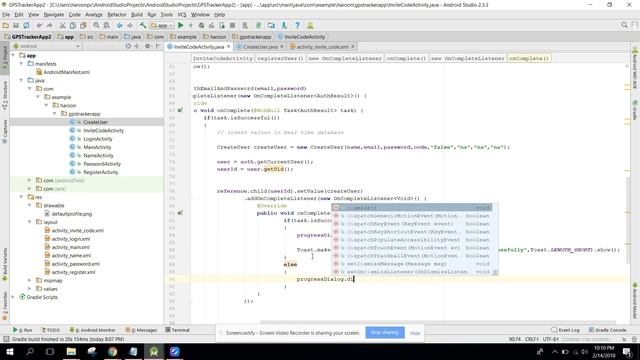
Task: Open the Build menu
Action: [x=137, y=15]
